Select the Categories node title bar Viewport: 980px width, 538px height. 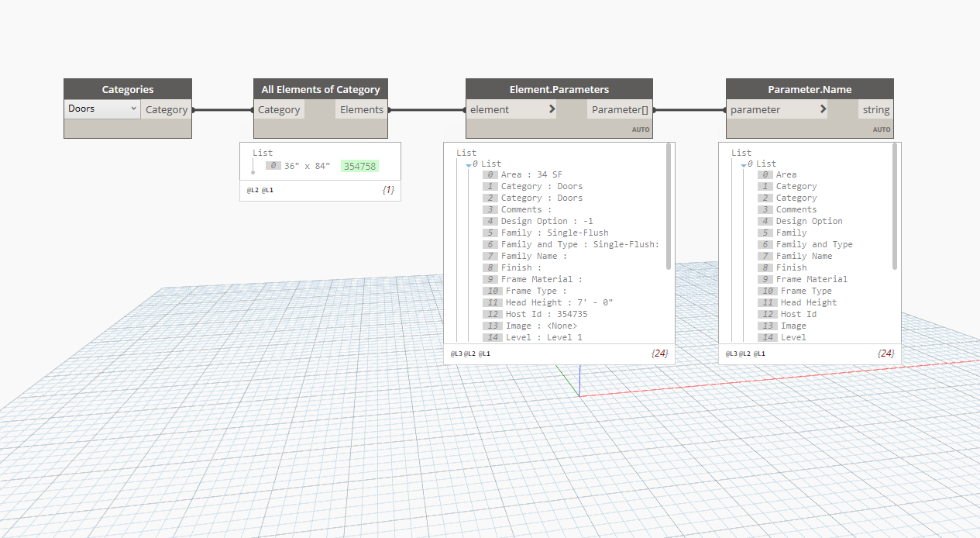coord(128,89)
